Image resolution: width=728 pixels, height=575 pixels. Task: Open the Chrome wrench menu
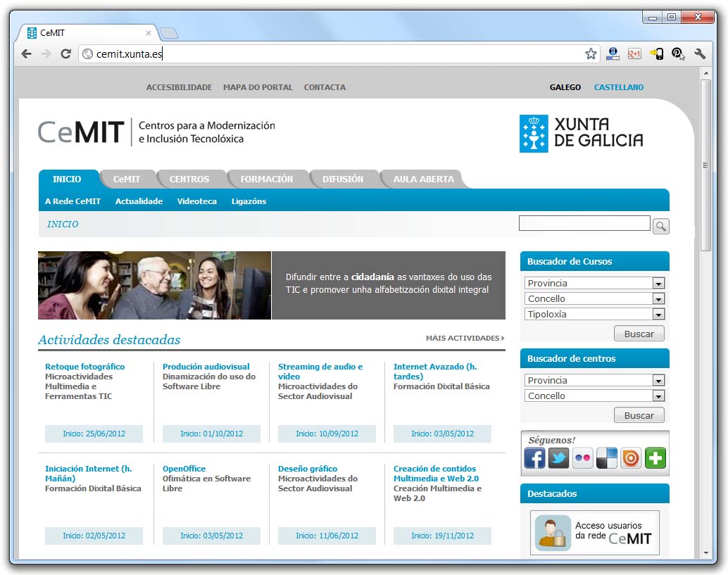700,53
